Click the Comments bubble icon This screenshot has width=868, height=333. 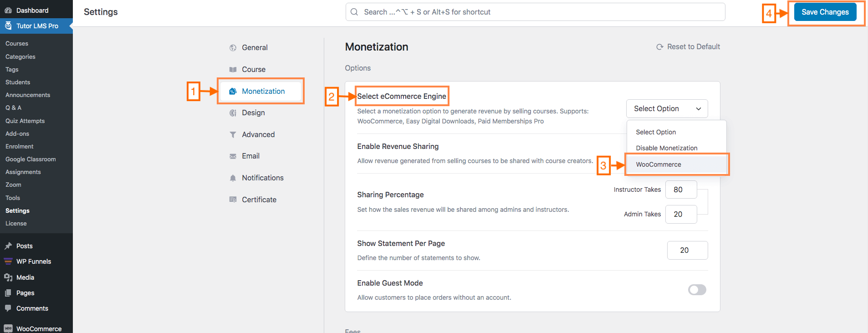[x=8, y=308]
